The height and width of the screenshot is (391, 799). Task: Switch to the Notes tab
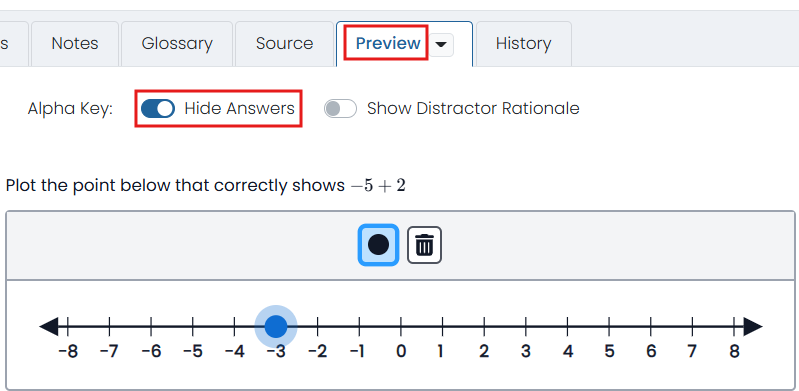(x=75, y=44)
